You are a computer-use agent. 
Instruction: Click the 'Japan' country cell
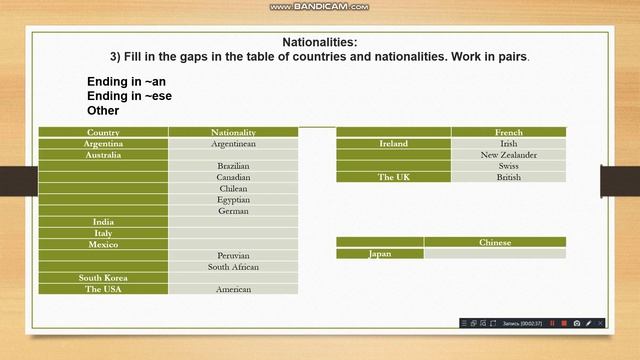pos(380,253)
